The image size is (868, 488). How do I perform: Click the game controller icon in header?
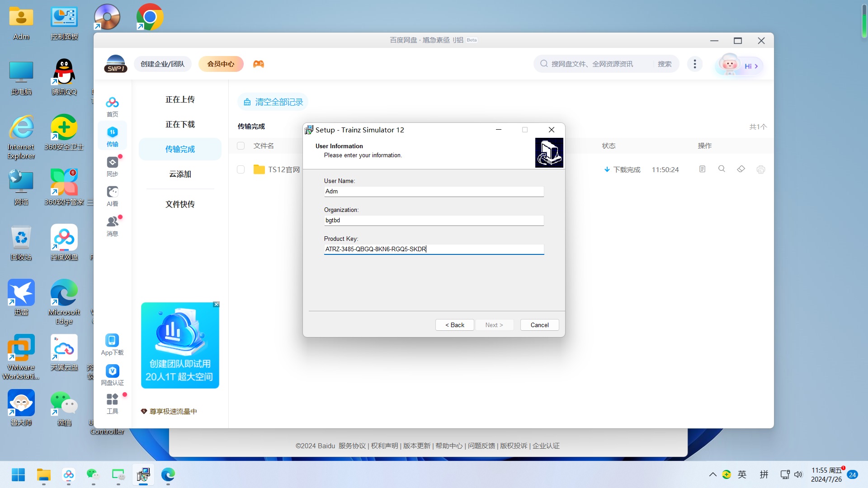[258, 64]
